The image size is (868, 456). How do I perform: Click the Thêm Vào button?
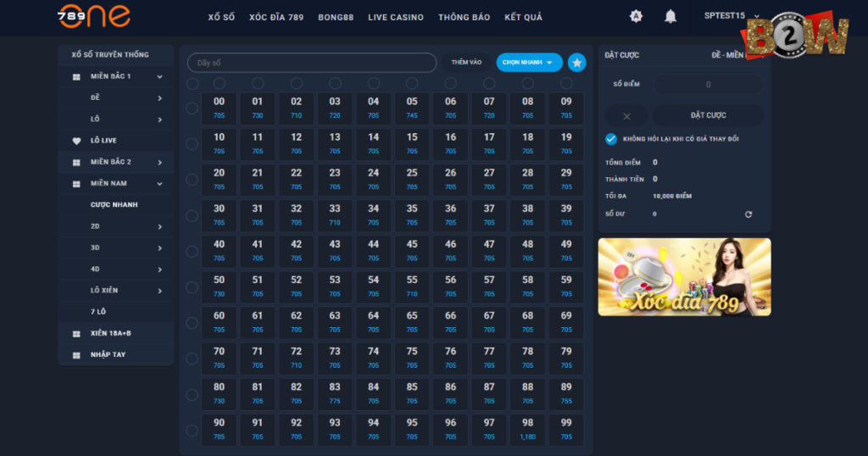click(467, 63)
